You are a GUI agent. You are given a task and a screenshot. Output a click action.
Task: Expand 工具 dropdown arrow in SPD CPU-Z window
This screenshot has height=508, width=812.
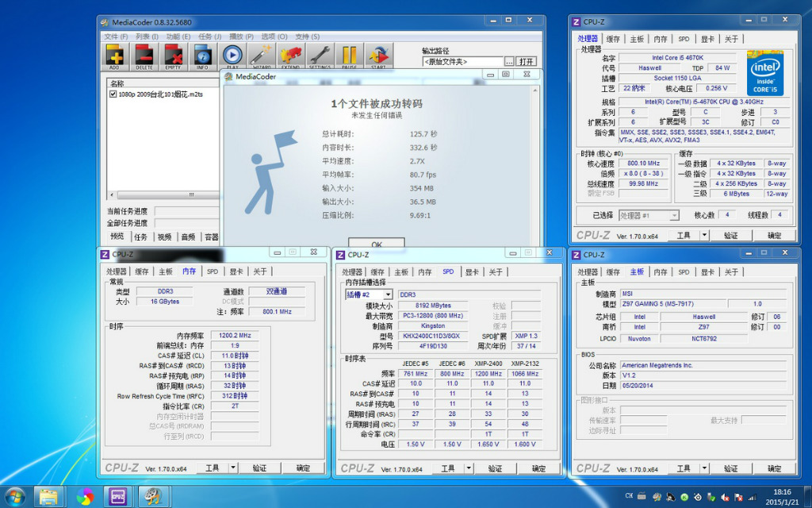point(469,468)
